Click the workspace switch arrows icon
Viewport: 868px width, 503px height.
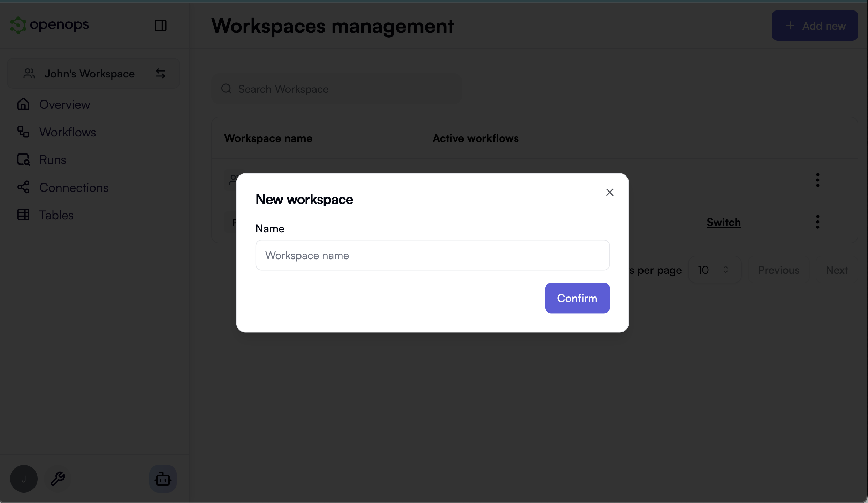click(161, 73)
